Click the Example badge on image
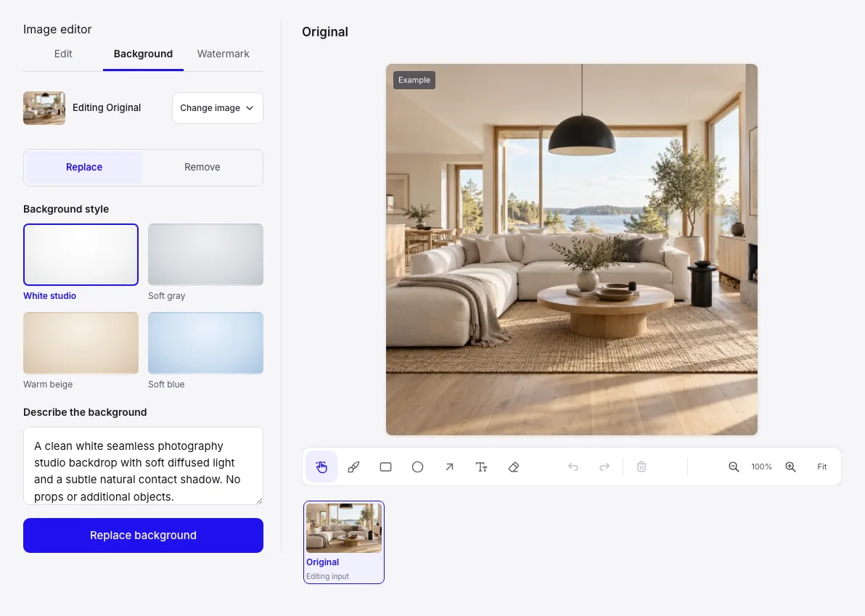The height and width of the screenshot is (616, 865). [x=414, y=80]
